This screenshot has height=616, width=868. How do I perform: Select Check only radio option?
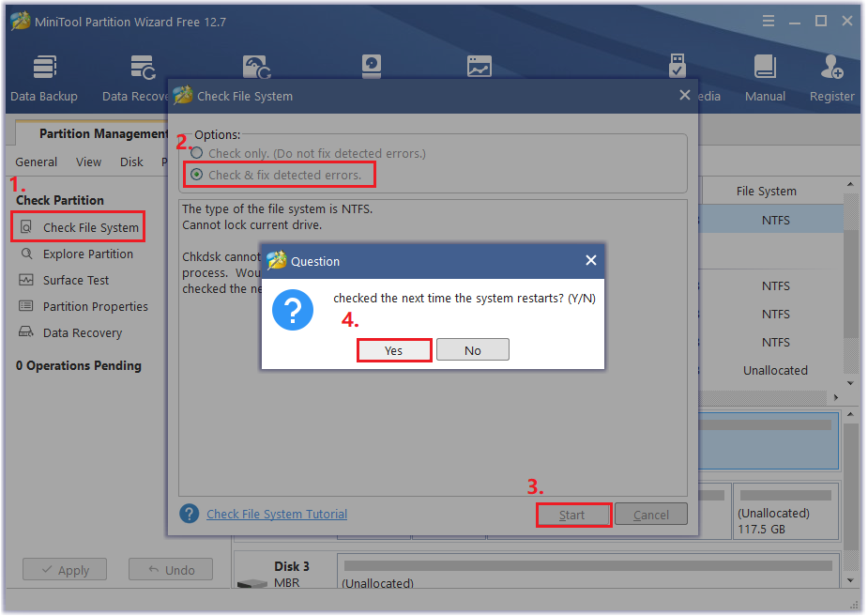(309, 153)
